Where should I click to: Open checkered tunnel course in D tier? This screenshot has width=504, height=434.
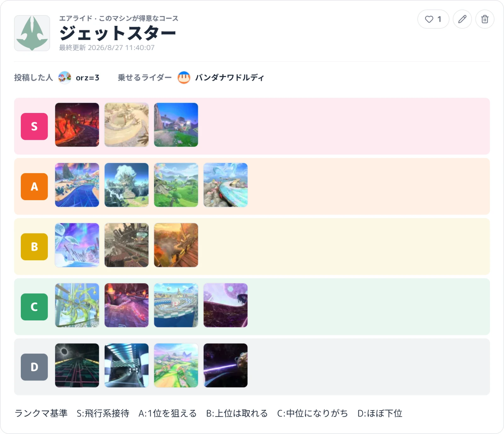click(127, 365)
